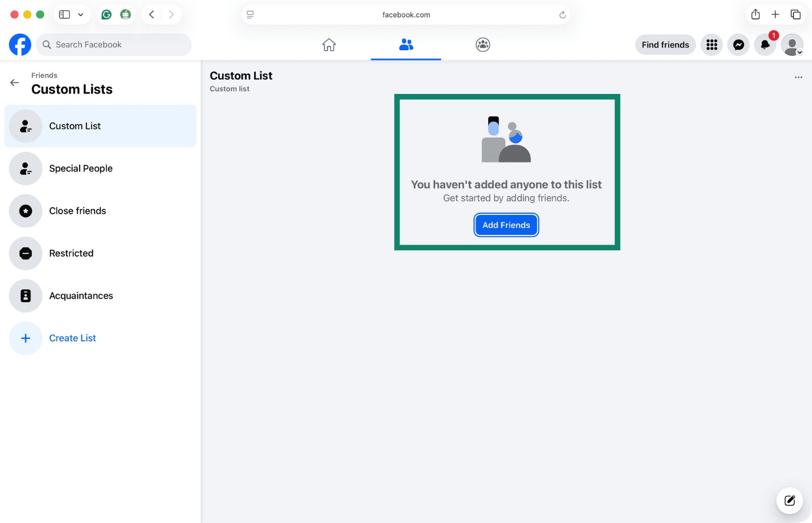The width and height of the screenshot is (812, 523).
Task: Open the Messenger icon
Action: pyautogui.click(x=738, y=45)
